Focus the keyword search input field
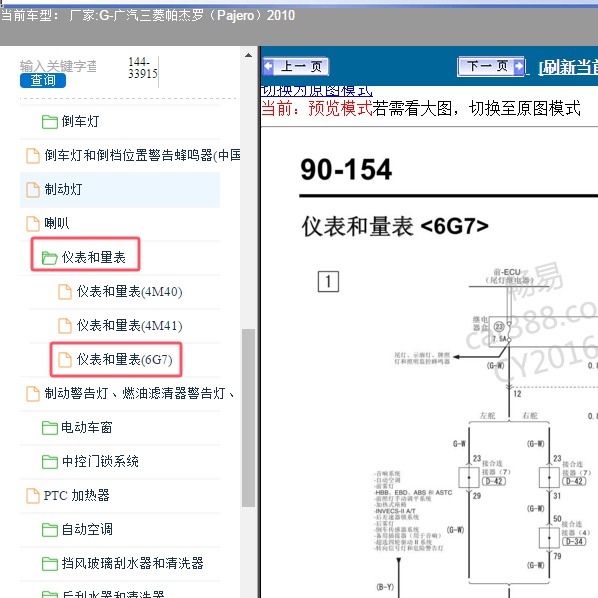The height and width of the screenshot is (598, 598). (x=58, y=66)
